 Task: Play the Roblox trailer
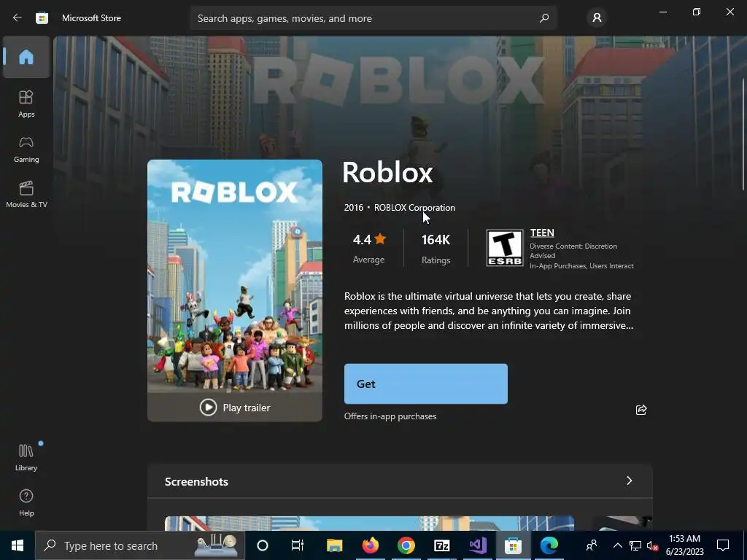pyautogui.click(x=235, y=408)
